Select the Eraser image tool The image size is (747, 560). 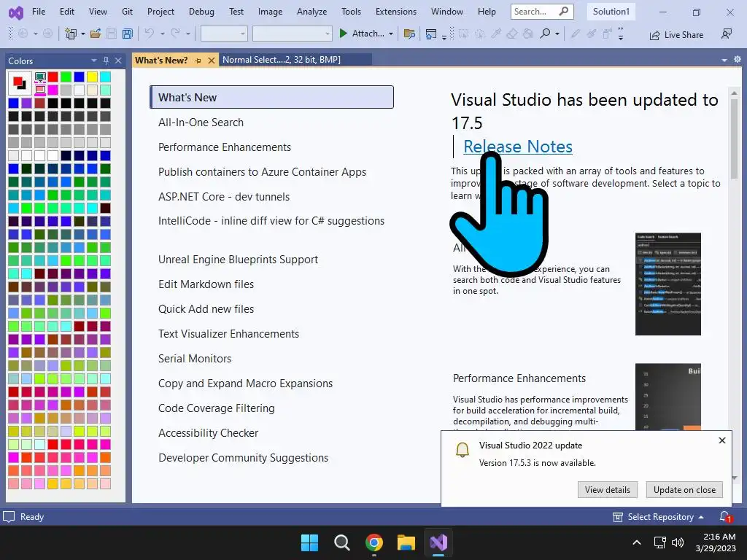[x=512, y=34]
